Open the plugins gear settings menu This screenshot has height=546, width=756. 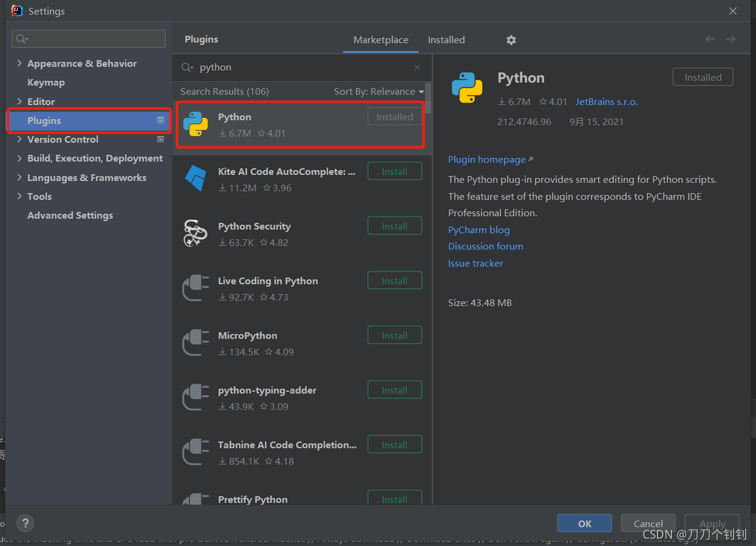tap(511, 39)
